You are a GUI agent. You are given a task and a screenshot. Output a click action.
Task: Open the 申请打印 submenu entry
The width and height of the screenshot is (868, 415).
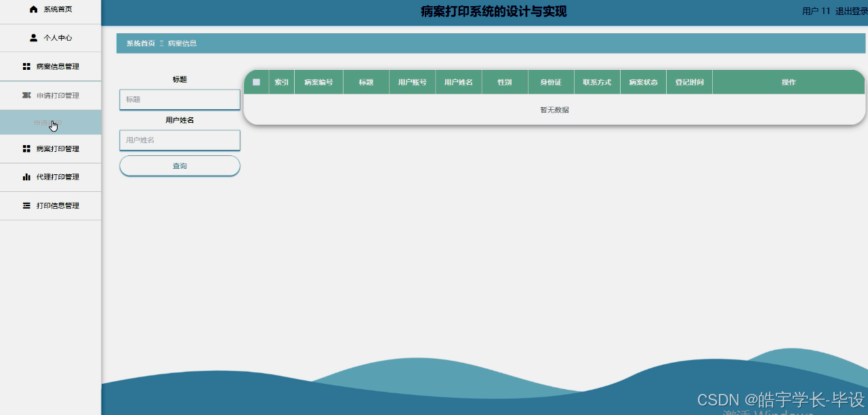coord(46,123)
